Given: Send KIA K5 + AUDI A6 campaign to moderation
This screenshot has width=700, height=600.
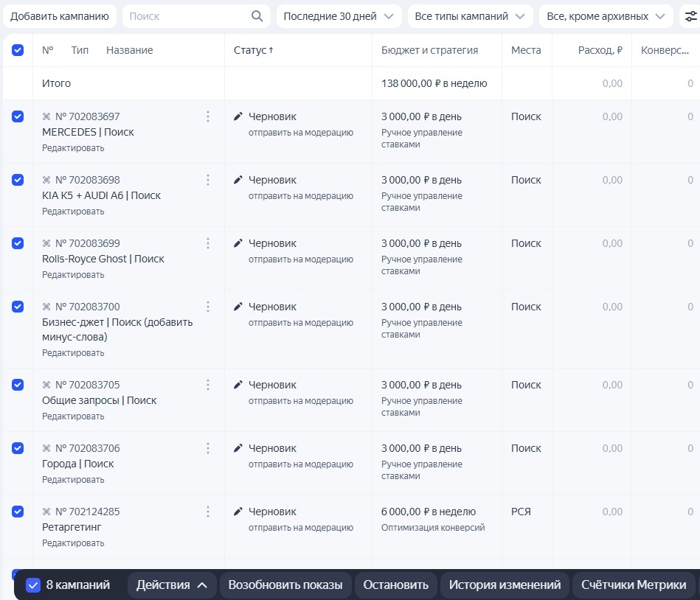Looking at the screenshot, I should click(x=301, y=196).
